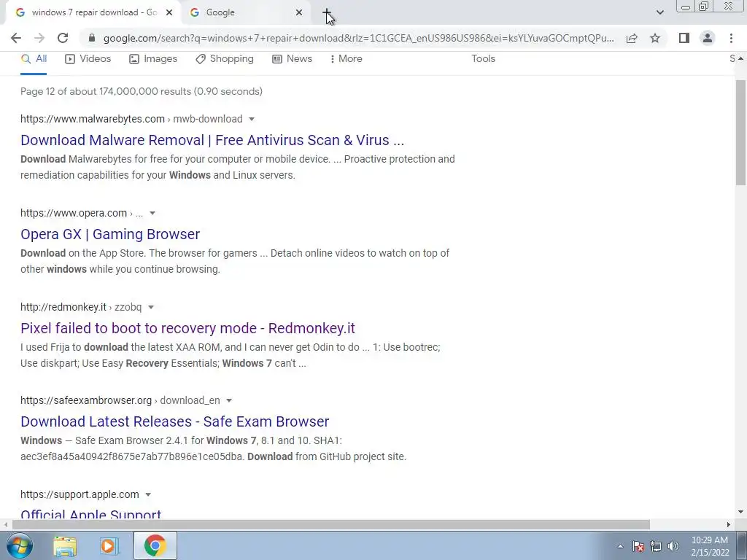Click the horizontal scrollbar thumb
The image size is (747, 560).
[x=331, y=525]
